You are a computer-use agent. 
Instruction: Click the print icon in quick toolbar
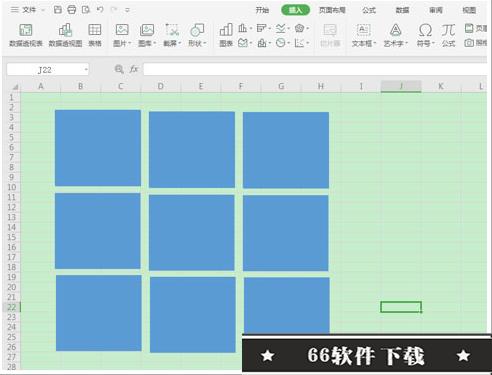72,10
